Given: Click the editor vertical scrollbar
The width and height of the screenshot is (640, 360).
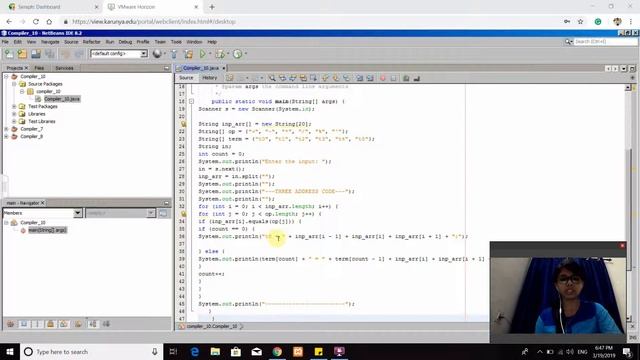Looking at the screenshot, I should [629, 202].
